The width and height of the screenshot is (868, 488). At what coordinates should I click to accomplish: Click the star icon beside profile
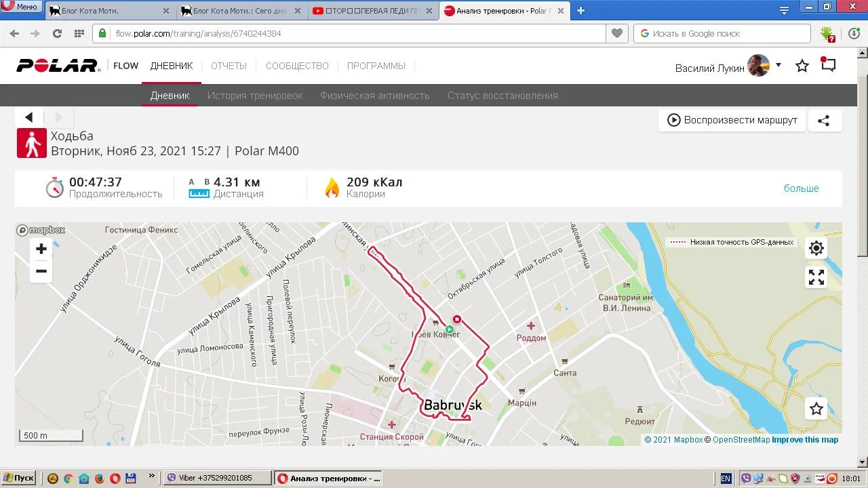click(802, 66)
